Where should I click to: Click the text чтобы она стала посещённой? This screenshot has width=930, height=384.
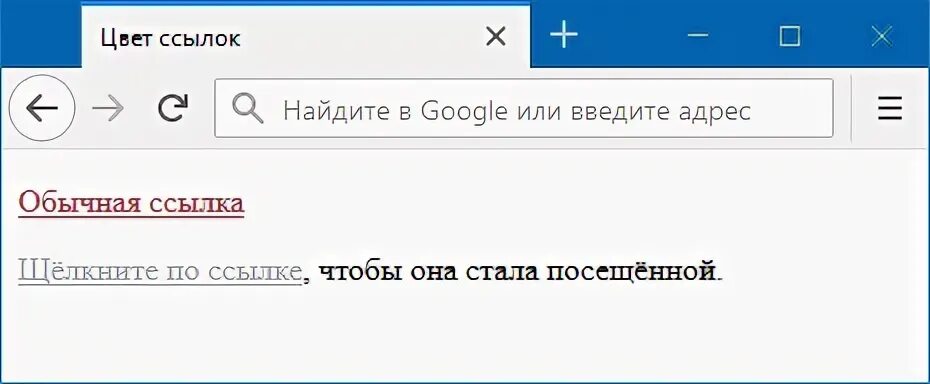coord(516,272)
